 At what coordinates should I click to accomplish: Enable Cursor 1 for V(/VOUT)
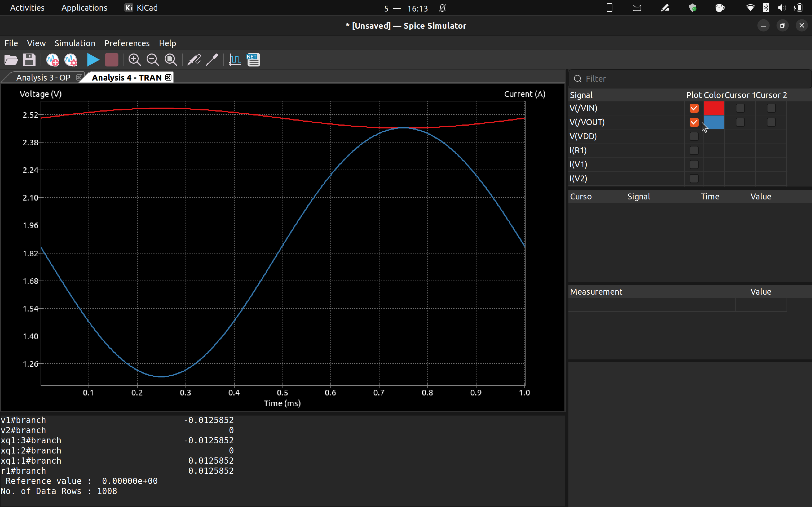point(740,123)
